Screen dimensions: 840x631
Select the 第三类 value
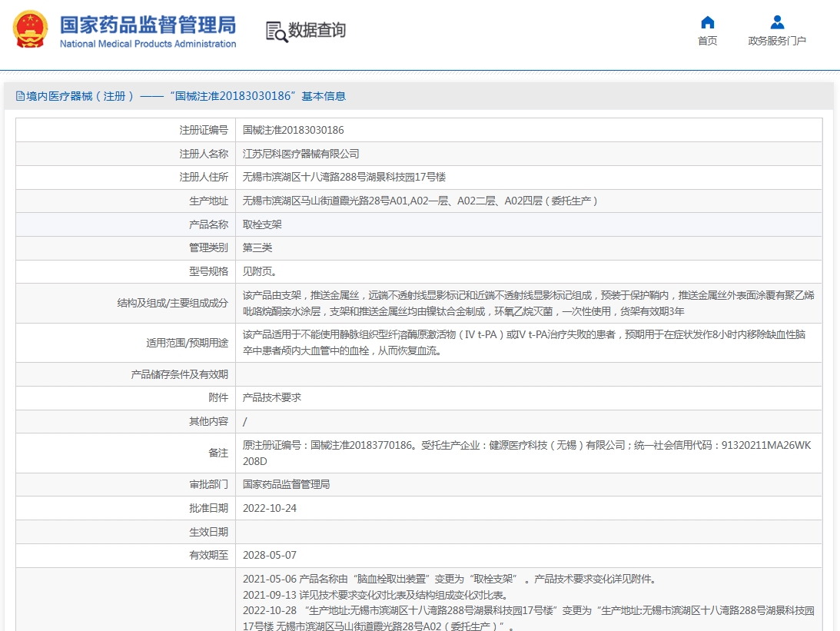click(x=257, y=248)
